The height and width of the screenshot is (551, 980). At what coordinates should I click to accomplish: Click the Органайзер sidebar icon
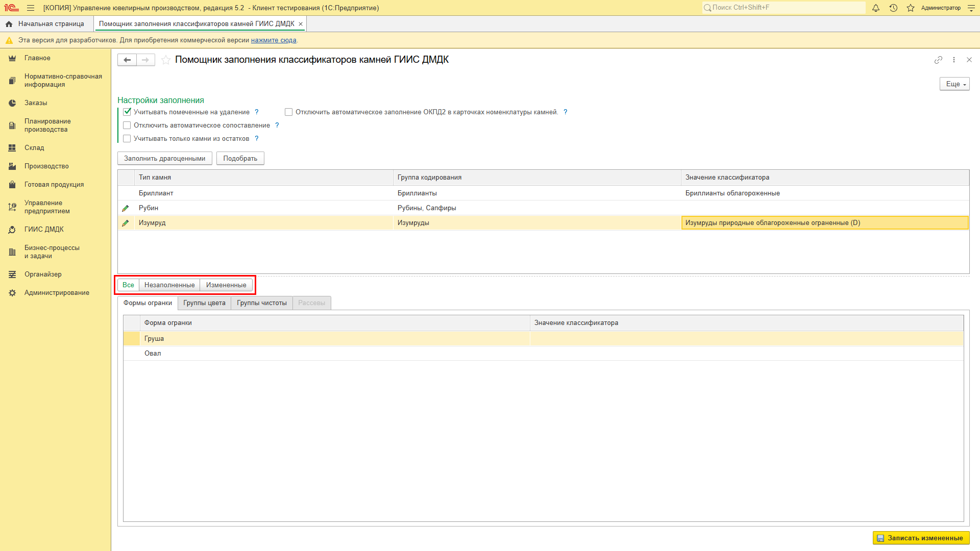click(x=12, y=274)
